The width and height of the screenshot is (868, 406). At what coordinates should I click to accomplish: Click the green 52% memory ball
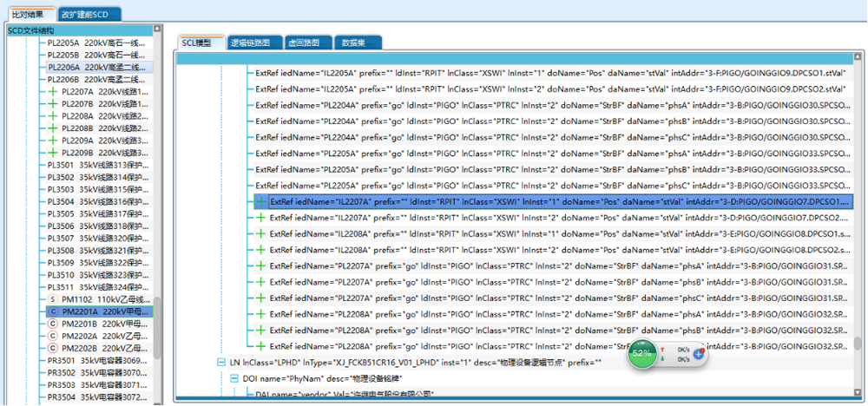point(641,353)
